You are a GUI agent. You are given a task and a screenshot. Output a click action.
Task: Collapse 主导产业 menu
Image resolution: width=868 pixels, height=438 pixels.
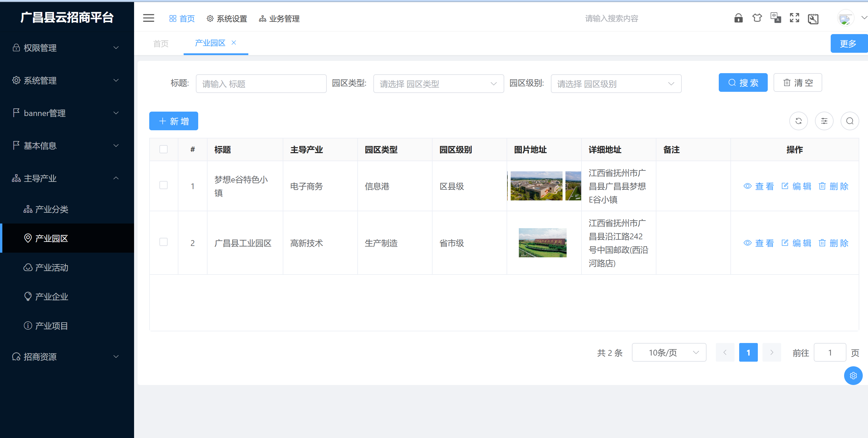[x=67, y=178]
